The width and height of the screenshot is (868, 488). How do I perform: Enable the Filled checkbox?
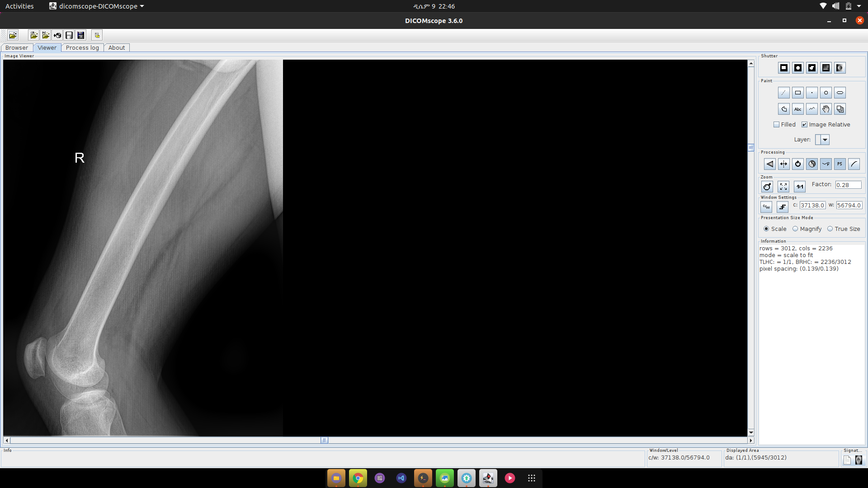pos(776,125)
